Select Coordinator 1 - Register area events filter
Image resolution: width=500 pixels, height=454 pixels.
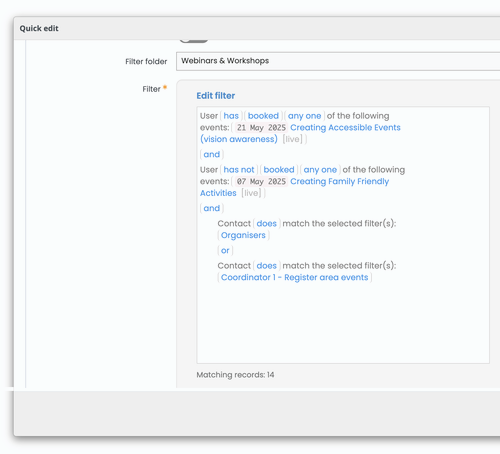[295, 277]
